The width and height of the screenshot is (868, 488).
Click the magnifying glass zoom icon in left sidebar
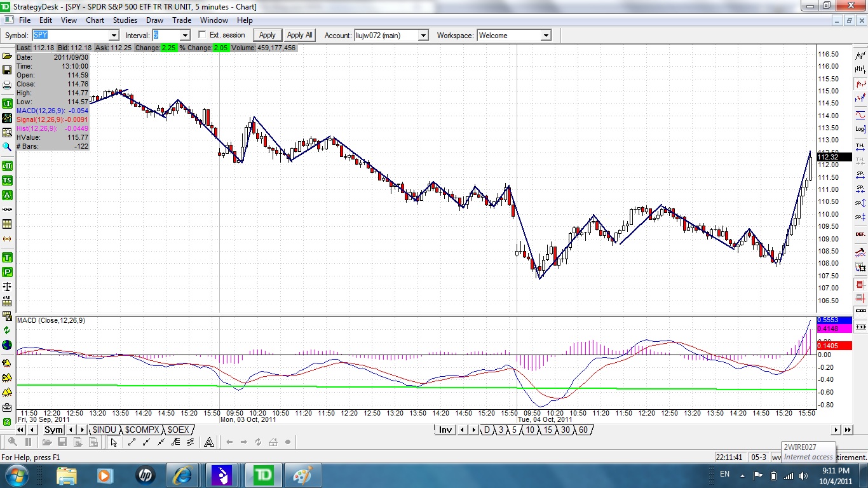click(7, 147)
